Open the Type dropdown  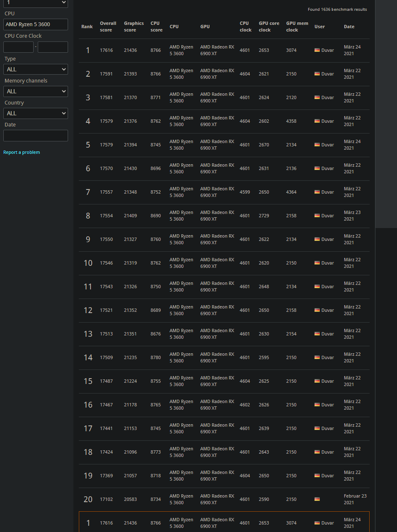(35, 69)
